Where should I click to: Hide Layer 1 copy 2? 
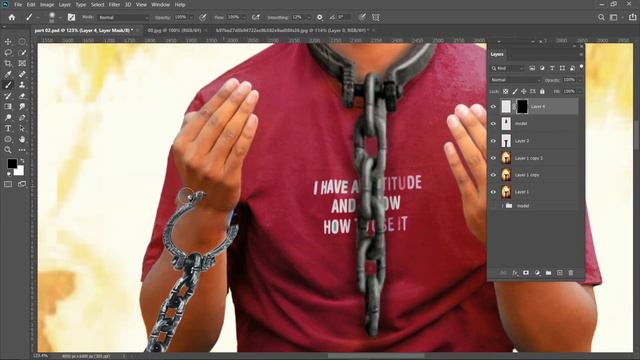[493, 158]
